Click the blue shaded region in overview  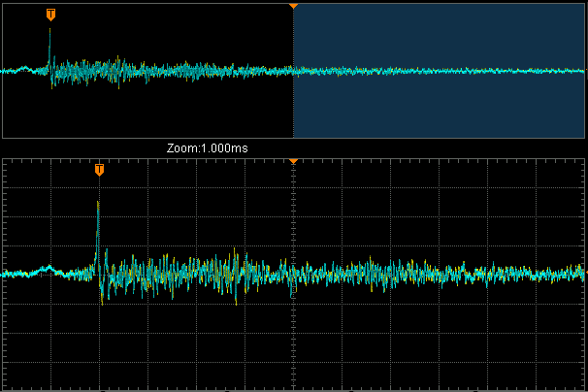(x=439, y=71)
